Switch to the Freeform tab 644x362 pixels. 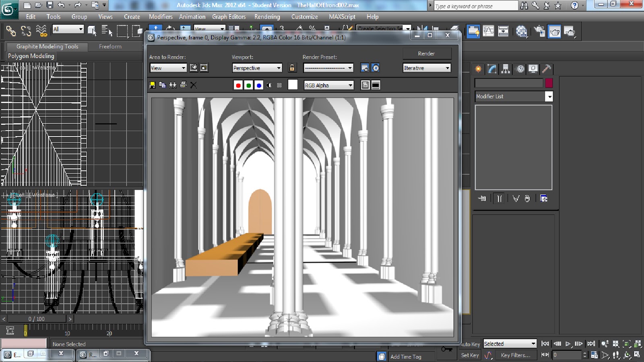point(110,47)
